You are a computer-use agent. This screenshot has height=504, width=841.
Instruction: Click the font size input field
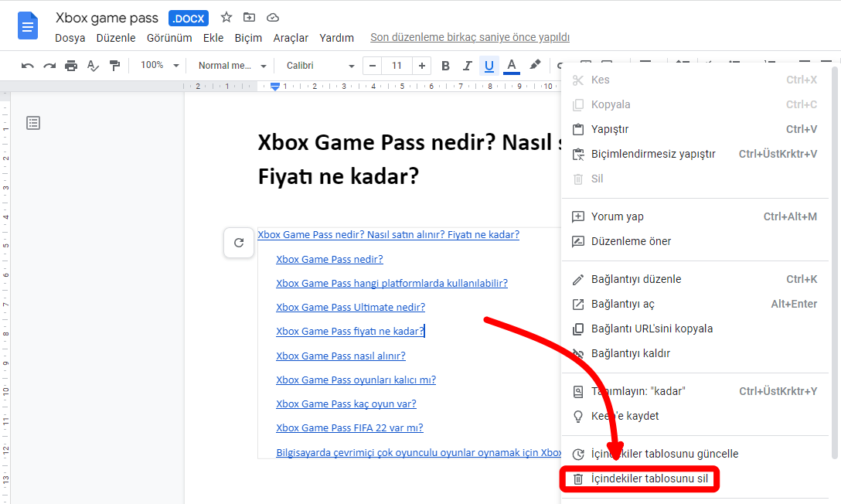click(397, 66)
